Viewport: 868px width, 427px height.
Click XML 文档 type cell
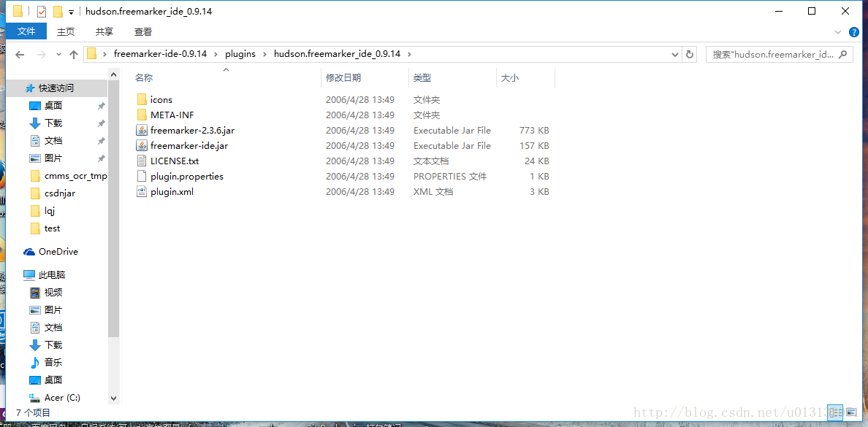tap(433, 192)
